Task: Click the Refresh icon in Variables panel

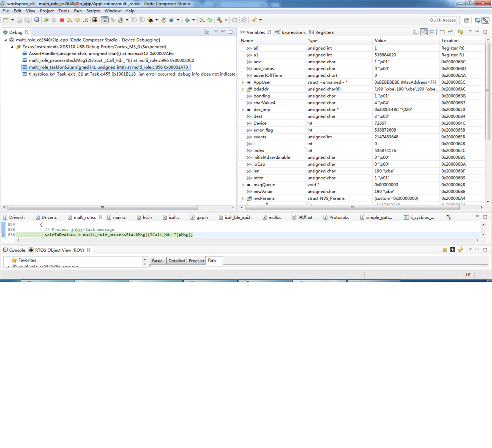Action: pos(460,32)
